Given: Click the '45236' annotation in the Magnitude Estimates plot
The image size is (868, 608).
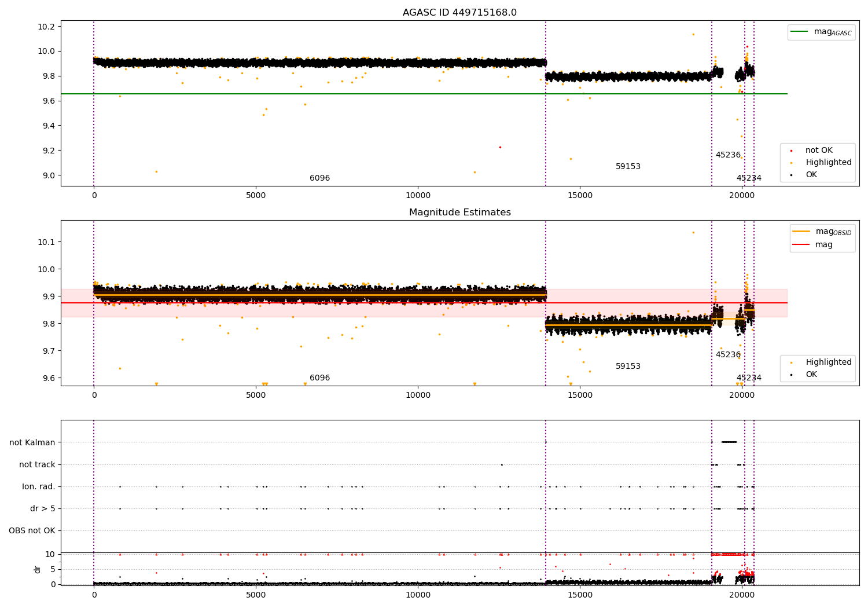Looking at the screenshot, I should tap(728, 355).
